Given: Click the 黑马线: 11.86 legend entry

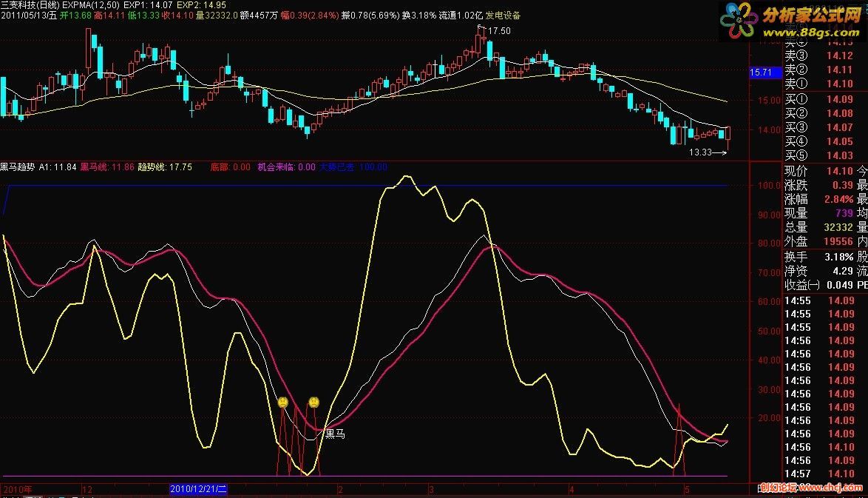Looking at the screenshot, I should pyautogui.click(x=107, y=166).
